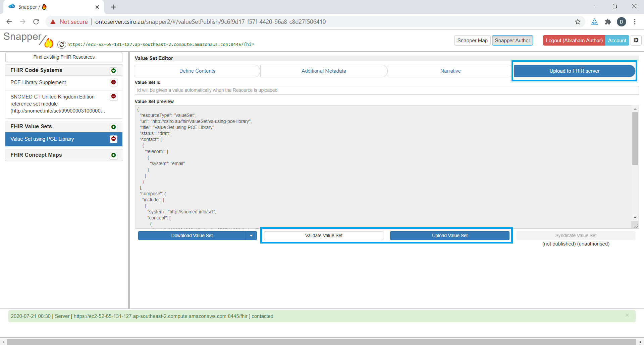
Task: Add a new FHIR Concept Map
Action: click(113, 155)
